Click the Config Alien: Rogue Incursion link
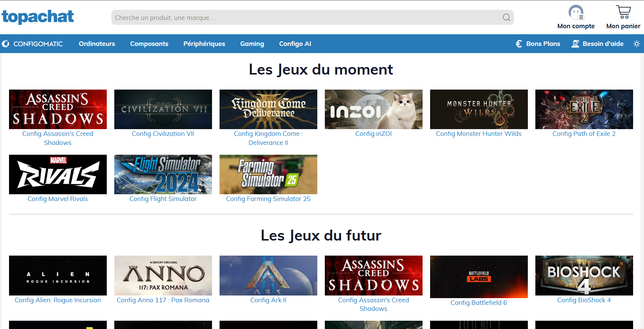Viewport: 644px width, 329px height. click(58, 300)
